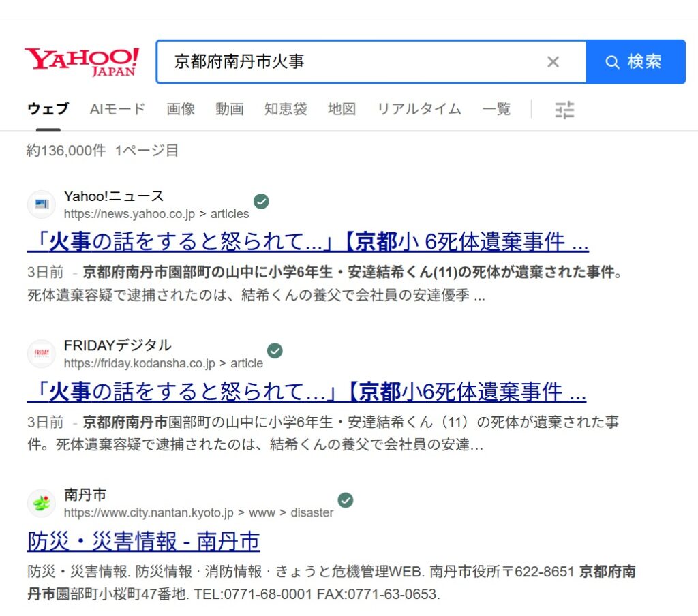Switch to the AIモード tab
This screenshot has width=698, height=616.
117,109
